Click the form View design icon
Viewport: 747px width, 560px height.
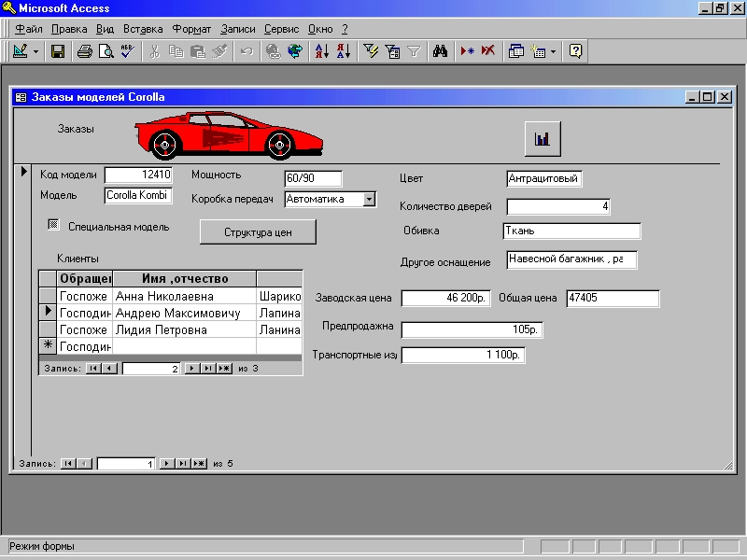(20, 51)
